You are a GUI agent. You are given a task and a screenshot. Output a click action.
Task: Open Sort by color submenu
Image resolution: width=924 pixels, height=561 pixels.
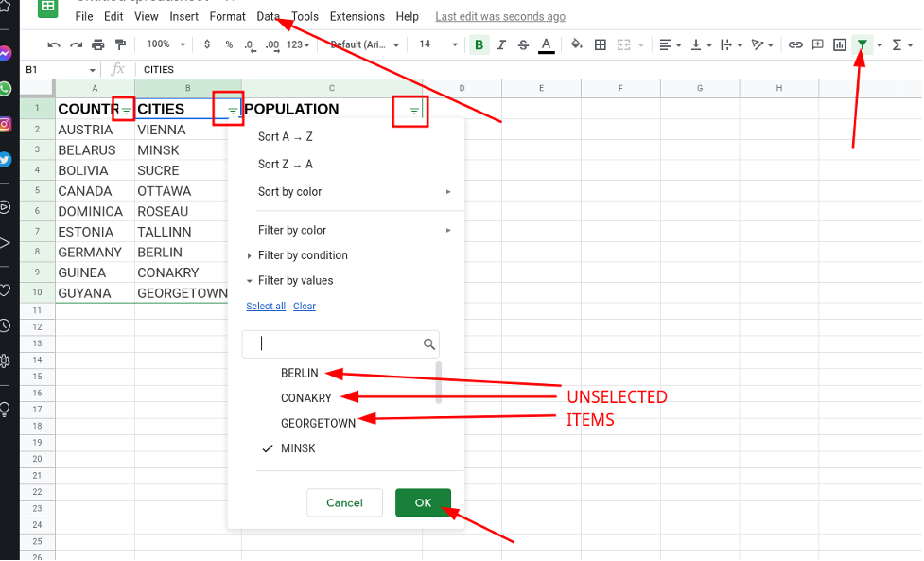coord(346,191)
